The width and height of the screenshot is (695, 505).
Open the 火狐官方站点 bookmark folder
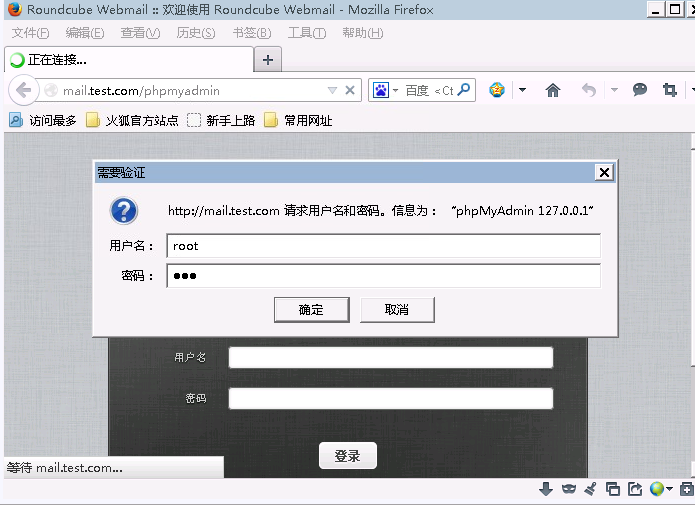(x=132, y=120)
